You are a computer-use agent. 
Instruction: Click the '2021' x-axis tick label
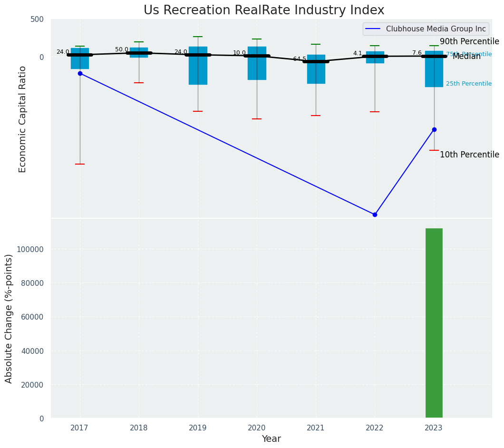pyautogui.click(x=316, y=428)
